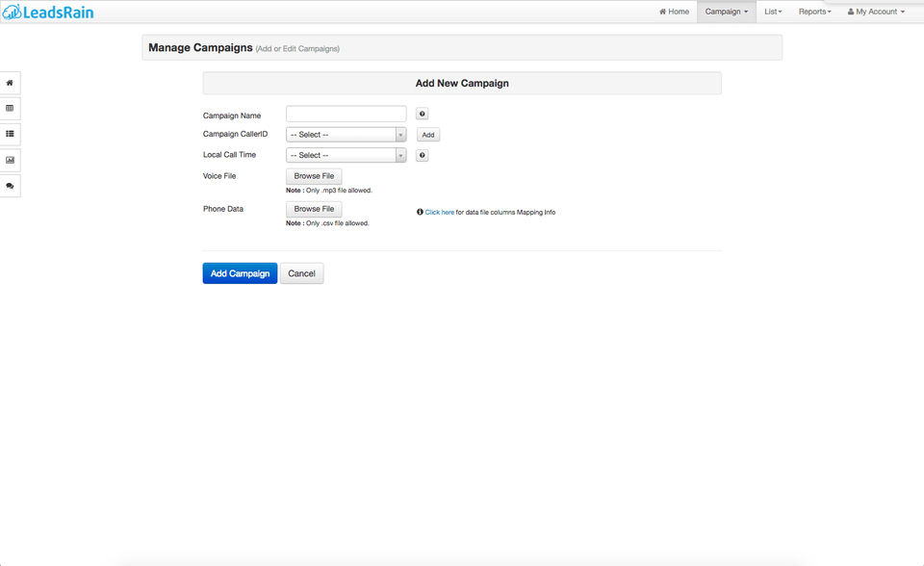
Task: Click help icon next to Campaign Name
Action: point(422,114)
